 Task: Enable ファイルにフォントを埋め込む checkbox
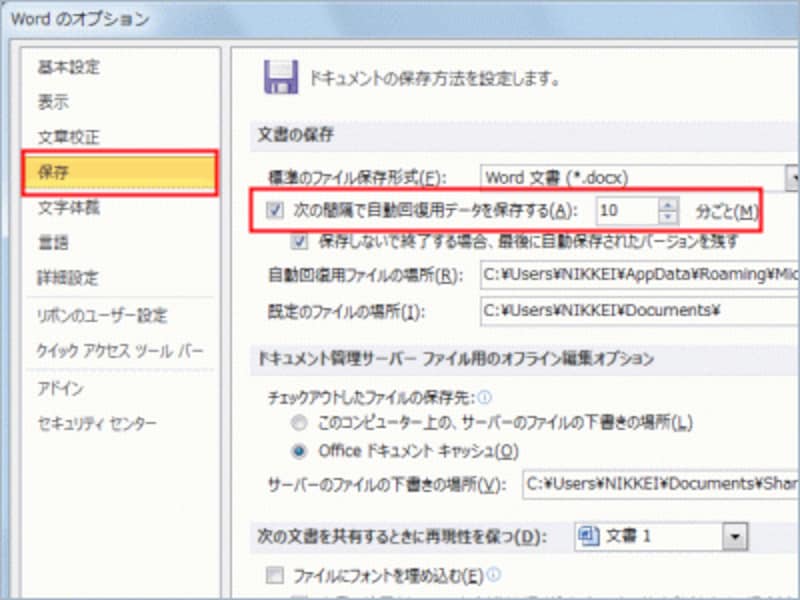coord(274,575)
